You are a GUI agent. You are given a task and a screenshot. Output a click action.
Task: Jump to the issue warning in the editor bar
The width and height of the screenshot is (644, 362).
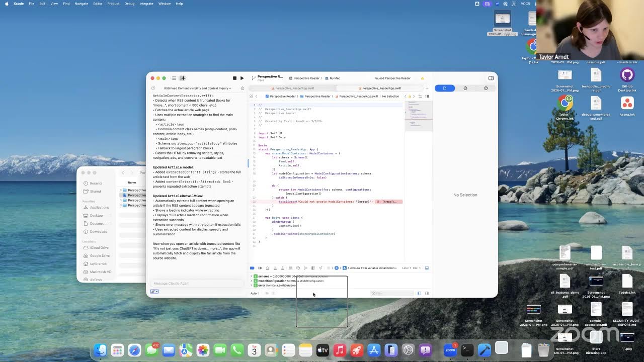click(410, 96)
